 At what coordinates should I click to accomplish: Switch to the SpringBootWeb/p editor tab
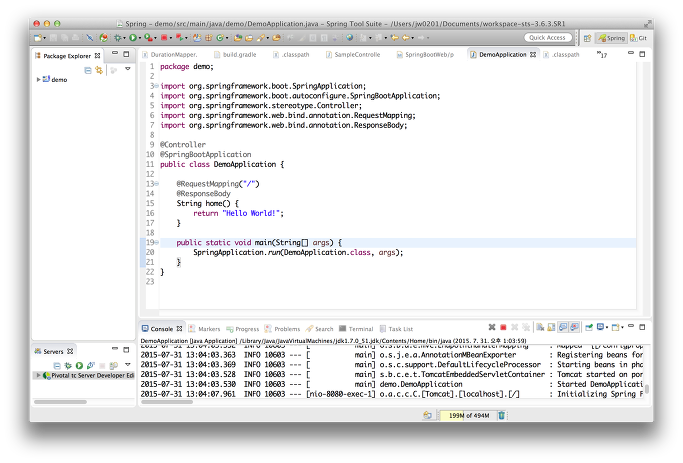point(425,55)
